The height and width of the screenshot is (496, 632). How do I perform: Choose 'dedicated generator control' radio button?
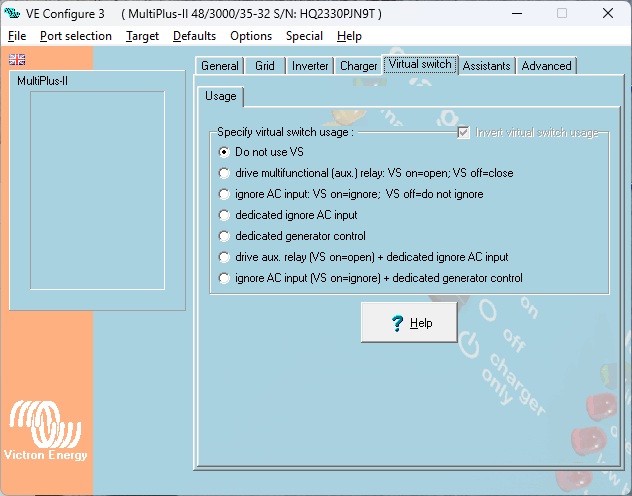click(224, 236)
